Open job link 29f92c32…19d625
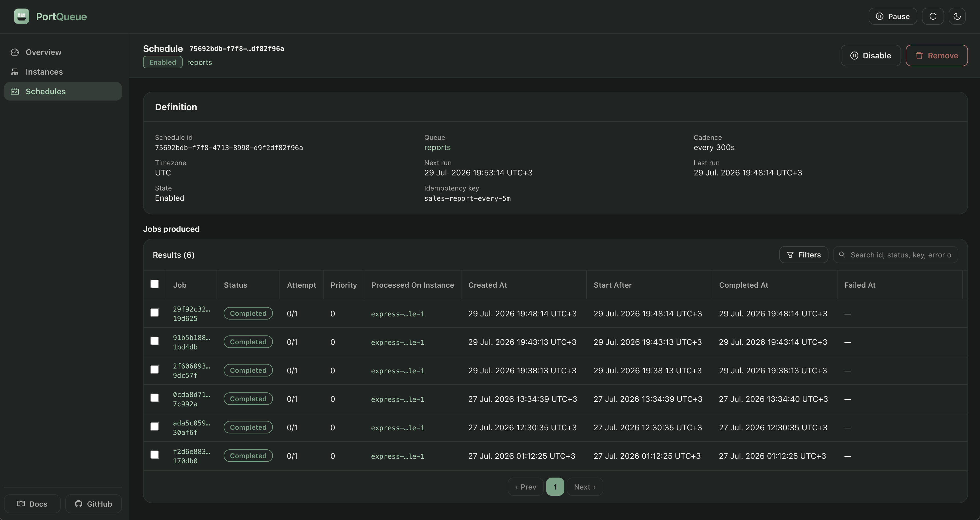This screenshot has height=520, width=980. pos(191,314)
